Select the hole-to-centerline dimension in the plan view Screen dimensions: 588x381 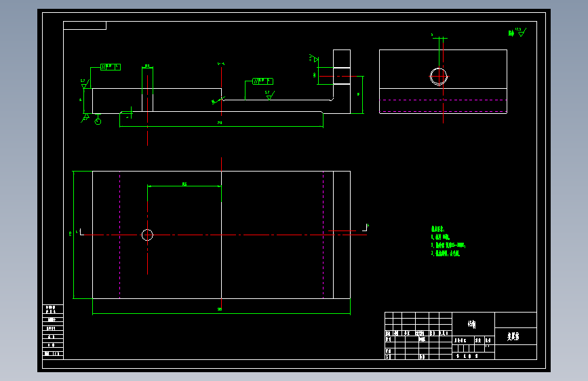tap(184, 186)
